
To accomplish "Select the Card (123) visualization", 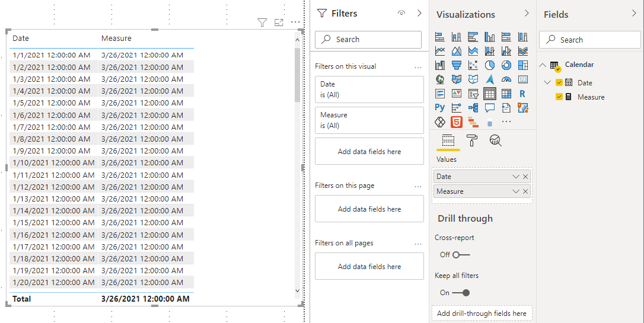I will point(523,79).
